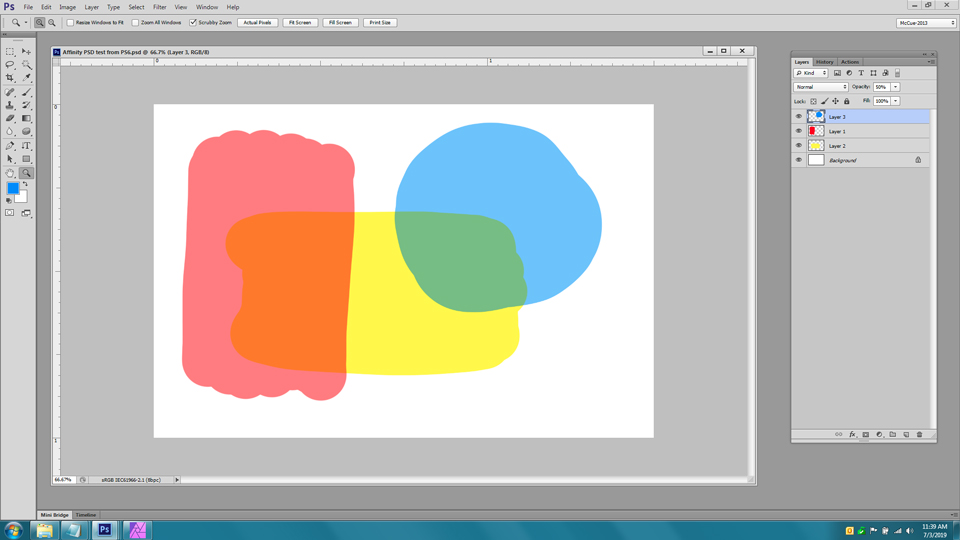
Task: Select the Eyedropper tool
Action: tap(27, 78)
